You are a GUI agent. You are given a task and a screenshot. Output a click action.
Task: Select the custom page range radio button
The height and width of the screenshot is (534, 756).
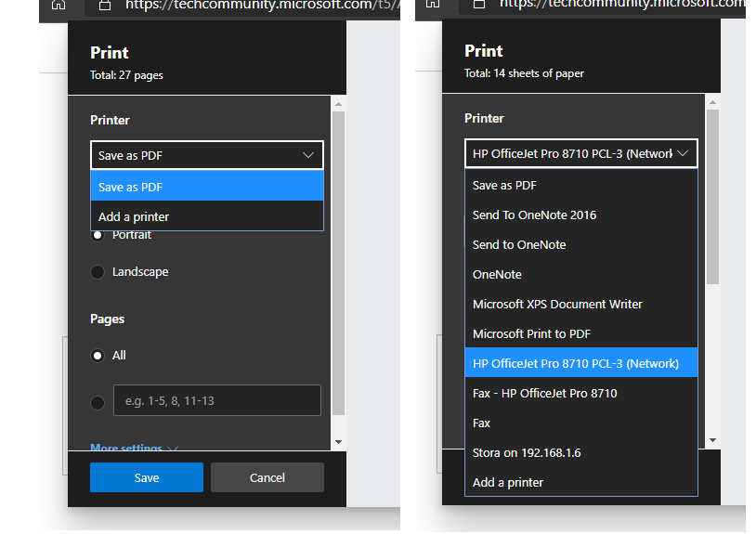coord(98,402)
